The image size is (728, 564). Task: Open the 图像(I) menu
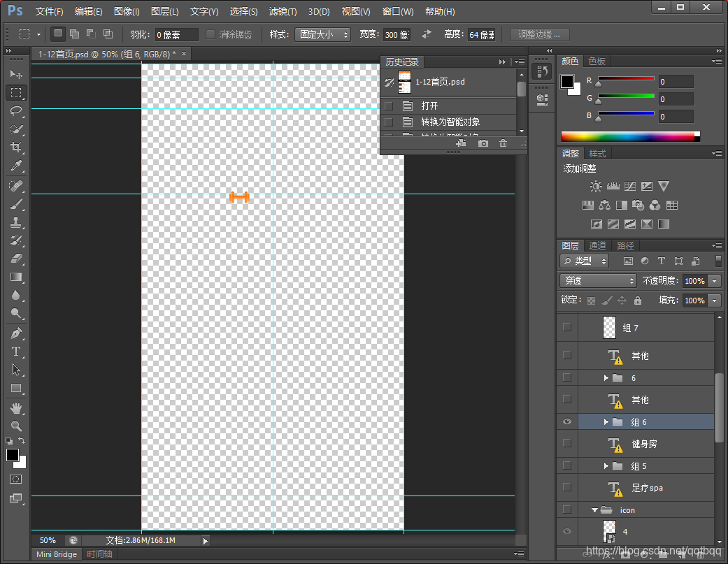(x=127, y=11)
